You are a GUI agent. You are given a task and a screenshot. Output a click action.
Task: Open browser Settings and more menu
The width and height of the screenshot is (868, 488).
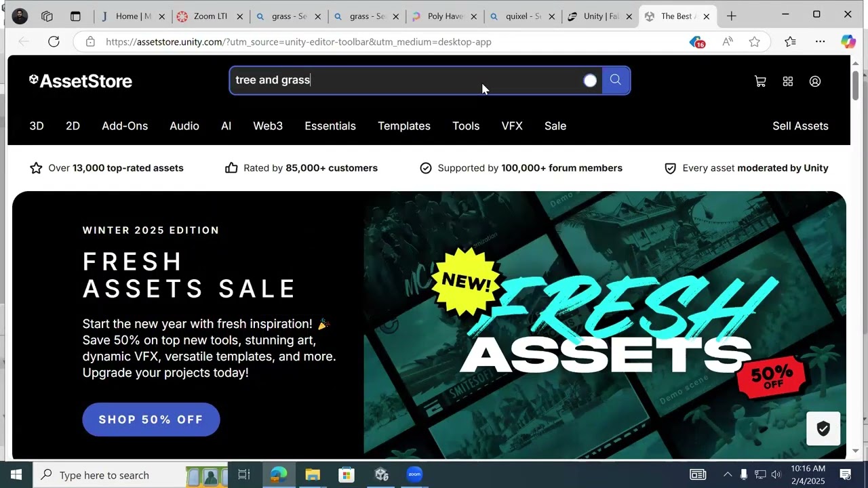tap(821, 42)
